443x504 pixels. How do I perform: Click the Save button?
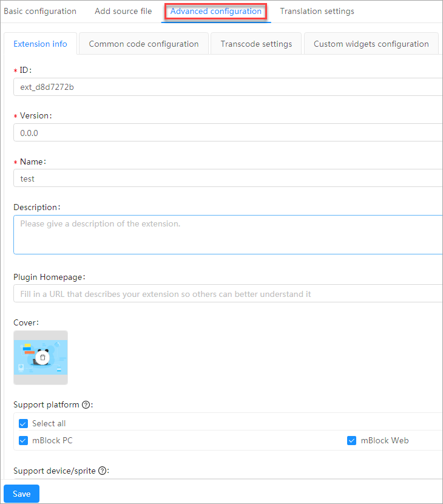(21, 494)
